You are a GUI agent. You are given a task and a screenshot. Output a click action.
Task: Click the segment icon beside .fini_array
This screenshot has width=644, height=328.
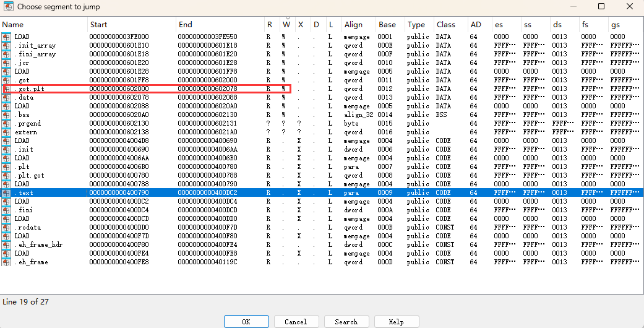point(6,54)
